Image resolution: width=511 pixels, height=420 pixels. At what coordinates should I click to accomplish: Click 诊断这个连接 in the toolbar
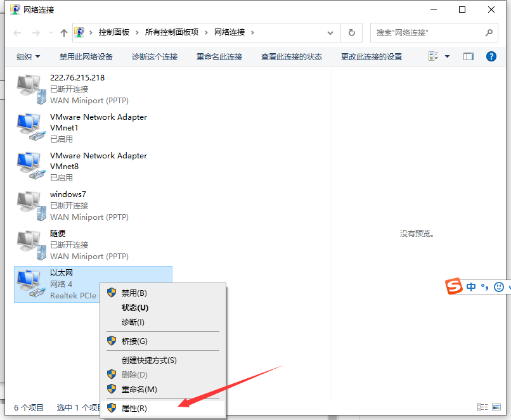point(155,56)
